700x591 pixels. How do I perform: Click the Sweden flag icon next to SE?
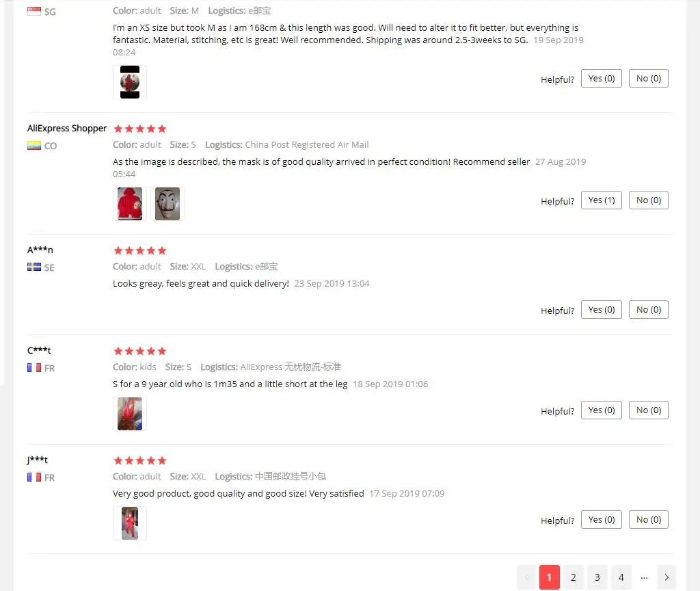point(34,267)
